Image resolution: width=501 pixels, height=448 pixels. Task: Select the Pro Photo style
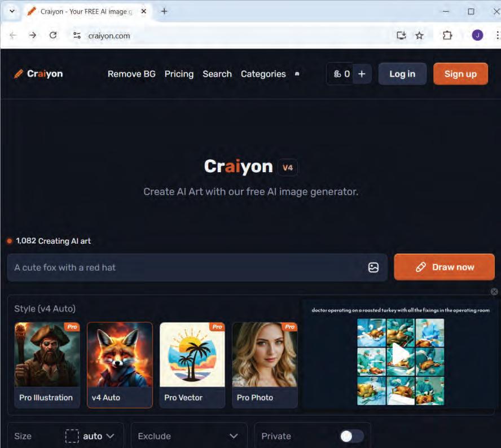(265, 365)
